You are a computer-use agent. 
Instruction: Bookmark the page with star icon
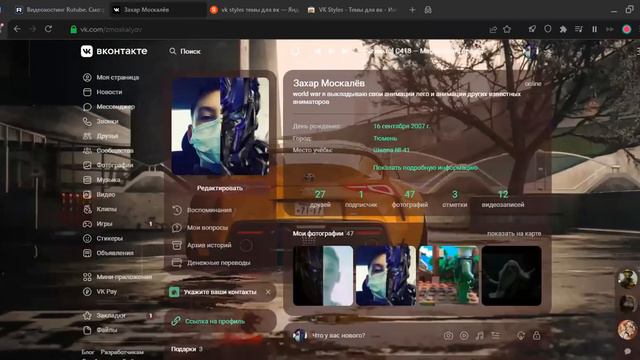pos(507,29)
